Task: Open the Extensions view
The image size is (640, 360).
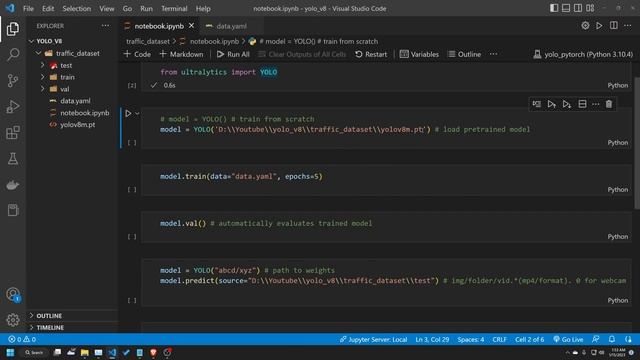Action: coord(13,133)
